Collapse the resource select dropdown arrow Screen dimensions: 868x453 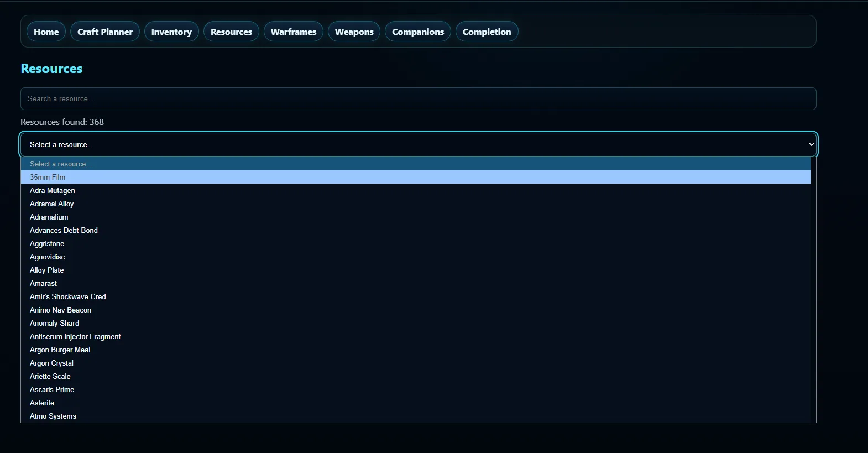pyautogui.click(x=811, y=144)
